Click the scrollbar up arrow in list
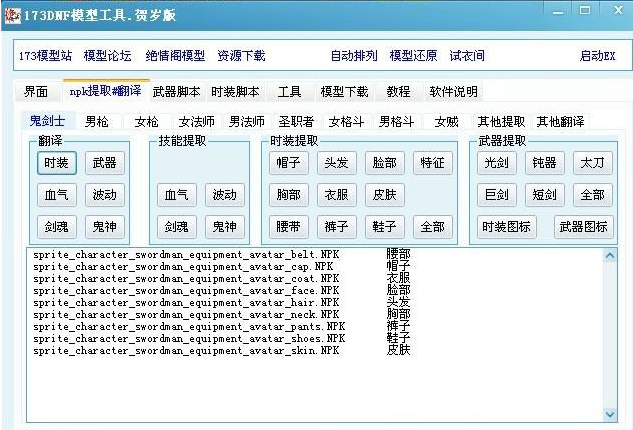 pyautogui.click(x=610, y=255)
